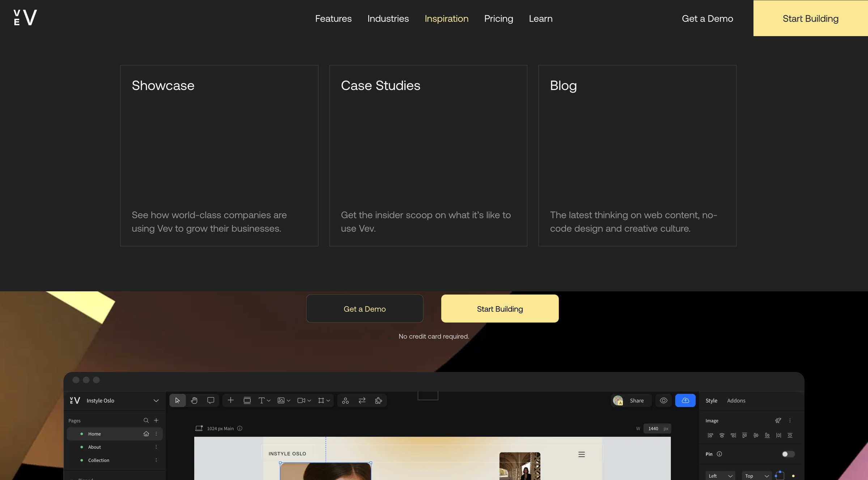Open the Pricing nav item

tap(498, 18)
